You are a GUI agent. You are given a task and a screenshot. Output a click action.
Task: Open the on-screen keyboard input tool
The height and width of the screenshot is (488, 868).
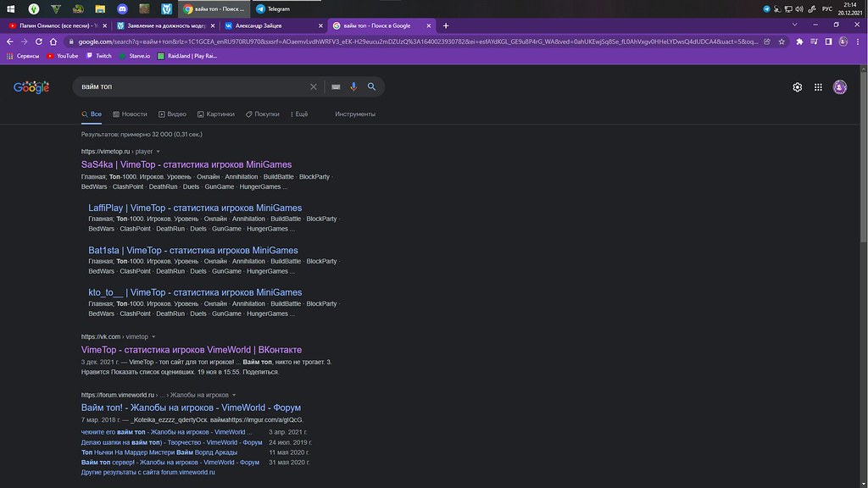336,86
